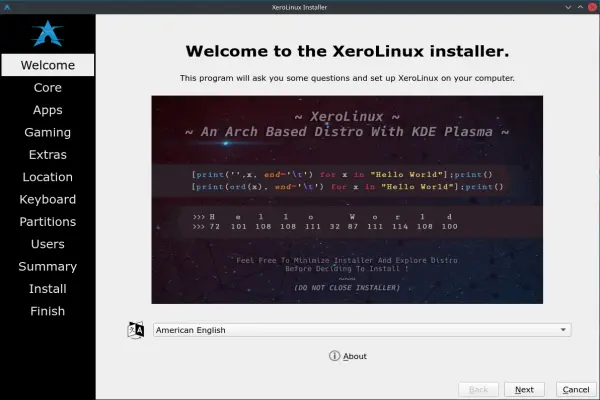Click the Cancel button
This screenshot has height=400, width=600.
pos(576,390)
